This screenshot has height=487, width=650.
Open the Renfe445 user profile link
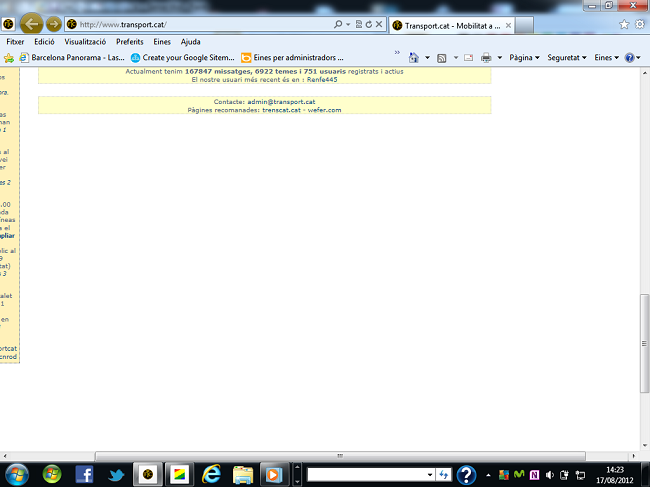point(321,79)
